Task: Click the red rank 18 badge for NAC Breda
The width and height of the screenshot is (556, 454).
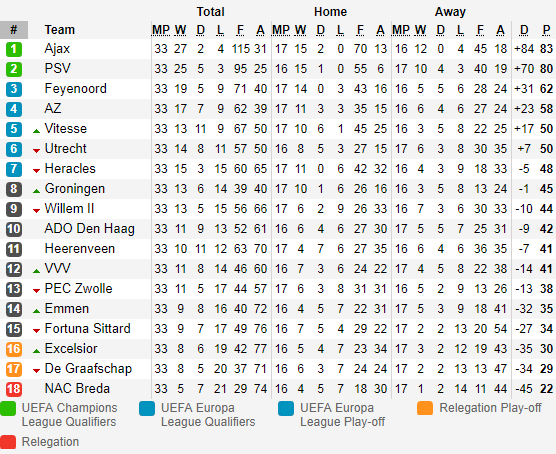Action: (14, 389)
